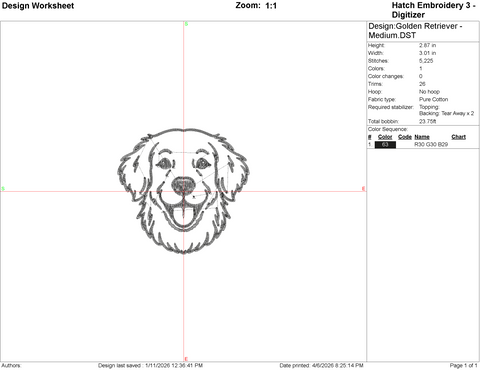
Task: Click the 'Design last saved' timestamp
Action: coord(150,366)
